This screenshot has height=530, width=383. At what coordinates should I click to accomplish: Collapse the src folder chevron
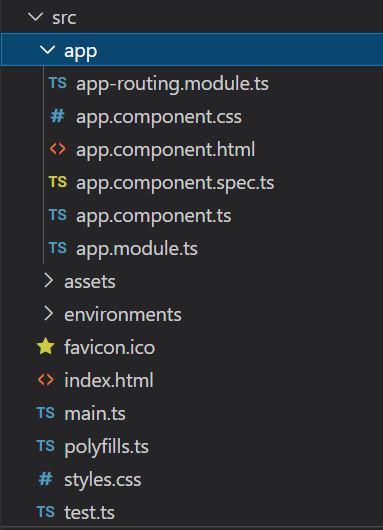click(x=35, y=17)
